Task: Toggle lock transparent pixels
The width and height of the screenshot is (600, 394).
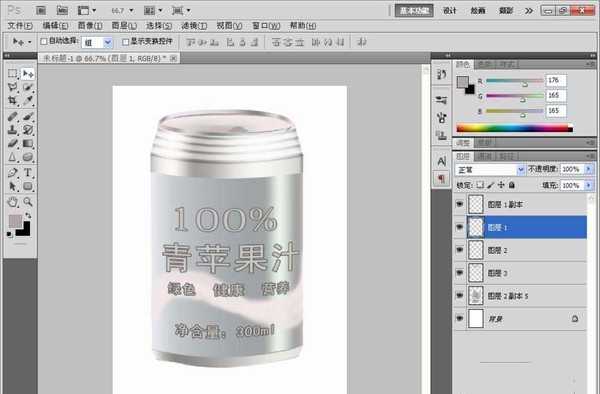Action: tap(480, 185)
